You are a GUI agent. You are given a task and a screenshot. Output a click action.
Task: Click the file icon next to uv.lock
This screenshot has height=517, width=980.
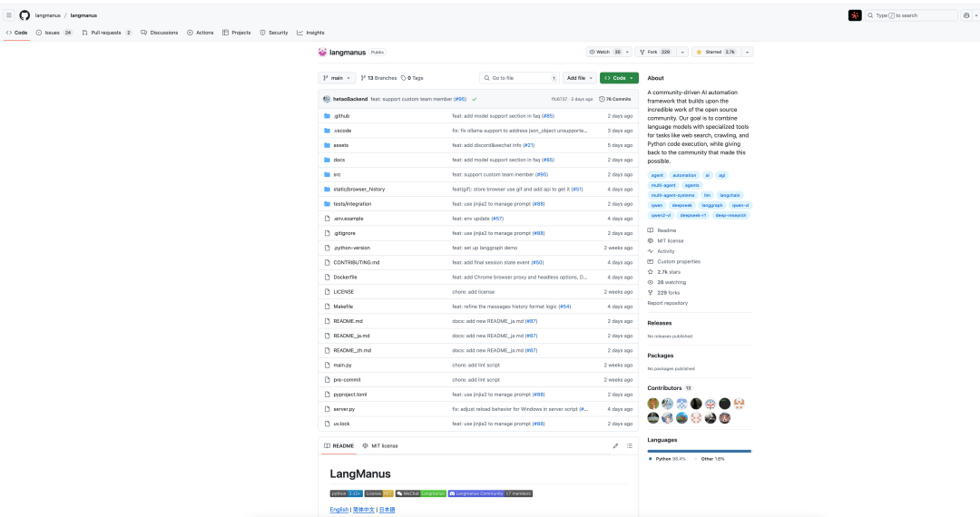[x=327, y=424]
